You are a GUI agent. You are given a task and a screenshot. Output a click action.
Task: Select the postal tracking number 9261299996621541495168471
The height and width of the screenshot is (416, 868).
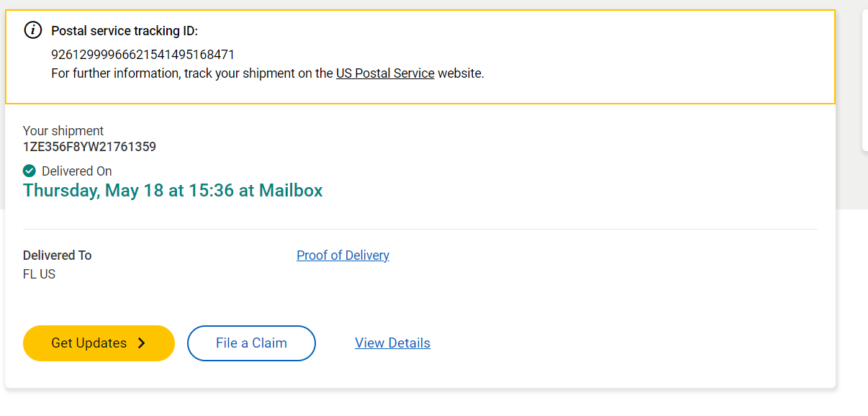coord(143,55)
